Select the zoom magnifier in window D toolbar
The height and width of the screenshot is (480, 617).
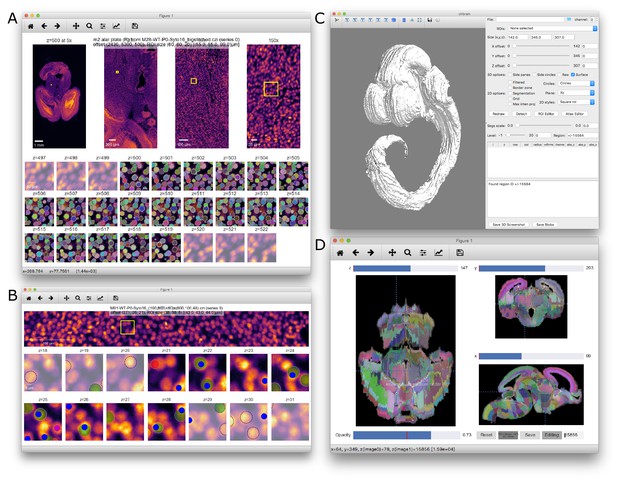click(408, 253)
